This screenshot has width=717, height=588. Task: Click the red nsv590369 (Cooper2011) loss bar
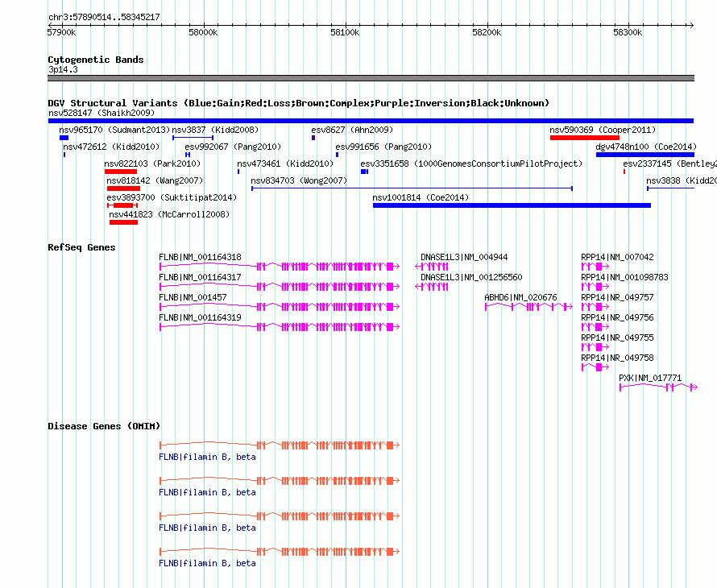pyautogui.click(x=585, y=138)
